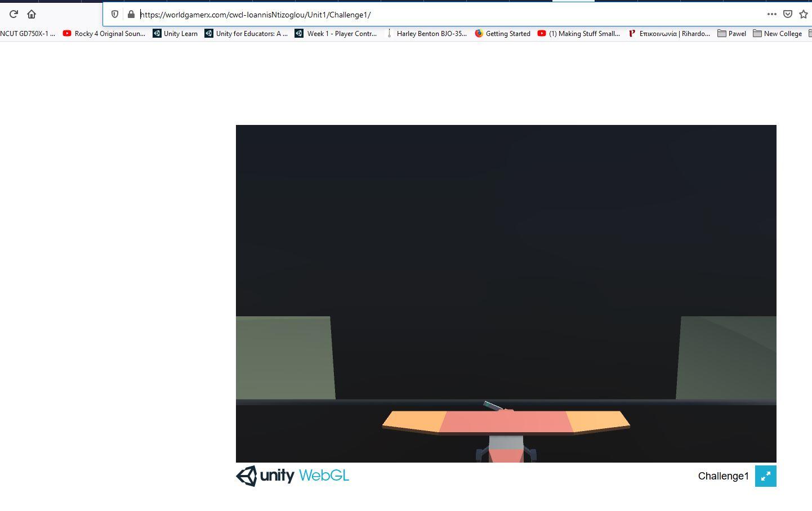
Task: Open the page actions three-dot menu
Action: (771, 14)
